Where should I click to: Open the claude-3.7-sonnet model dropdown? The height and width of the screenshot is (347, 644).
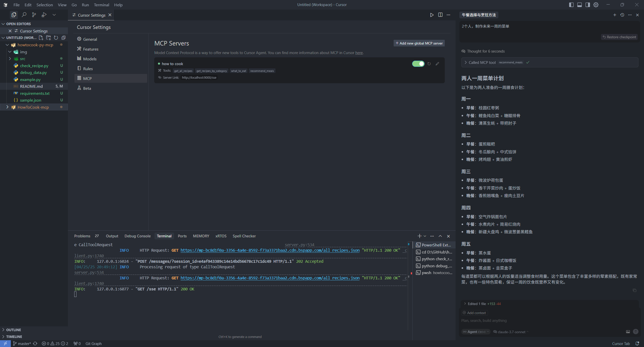point(511,332)
